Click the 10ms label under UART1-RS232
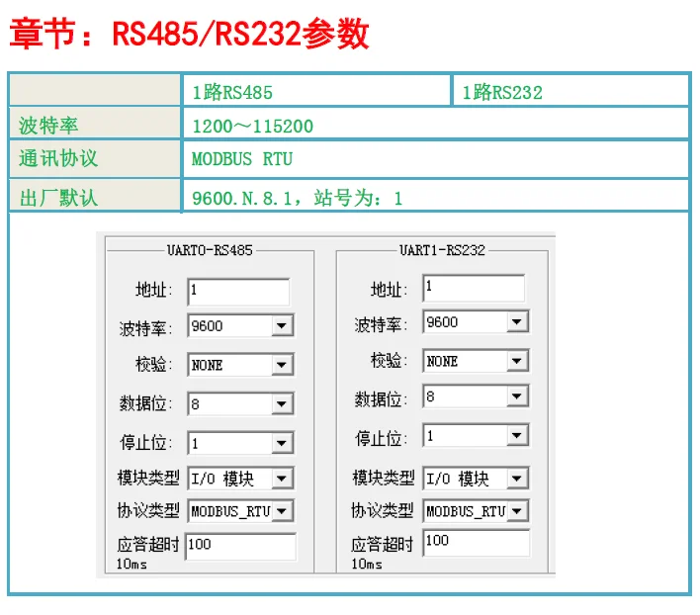 pos(367,565)
